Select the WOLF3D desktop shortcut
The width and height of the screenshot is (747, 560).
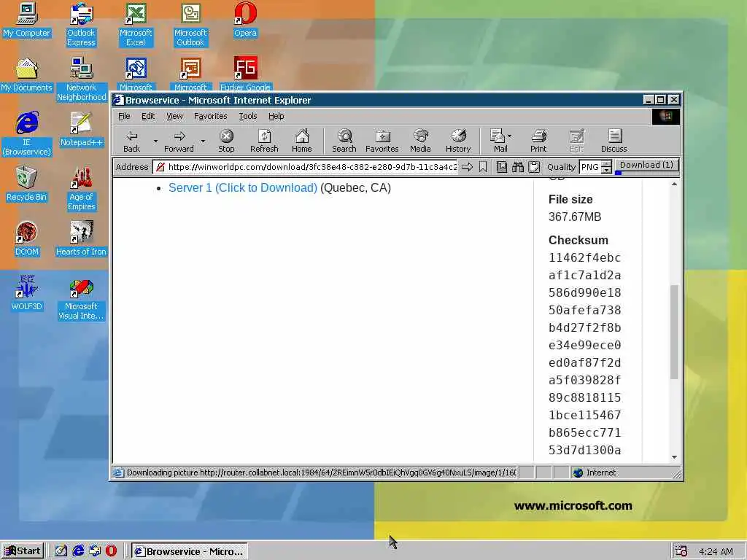coord(26,293)
